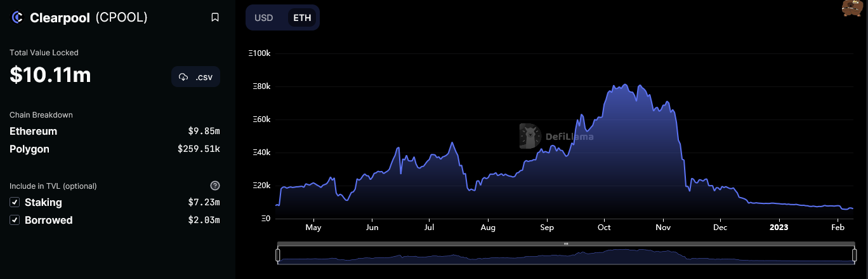The width and height of the screenshot is (868, 279).
Task: Click the Jun x-axis label
Action: click(372, 228)
